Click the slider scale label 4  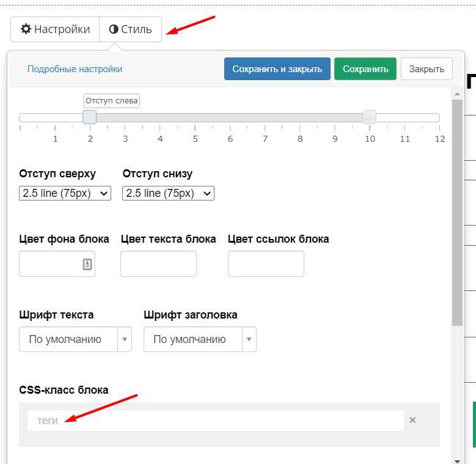click(x=160, y=139)
